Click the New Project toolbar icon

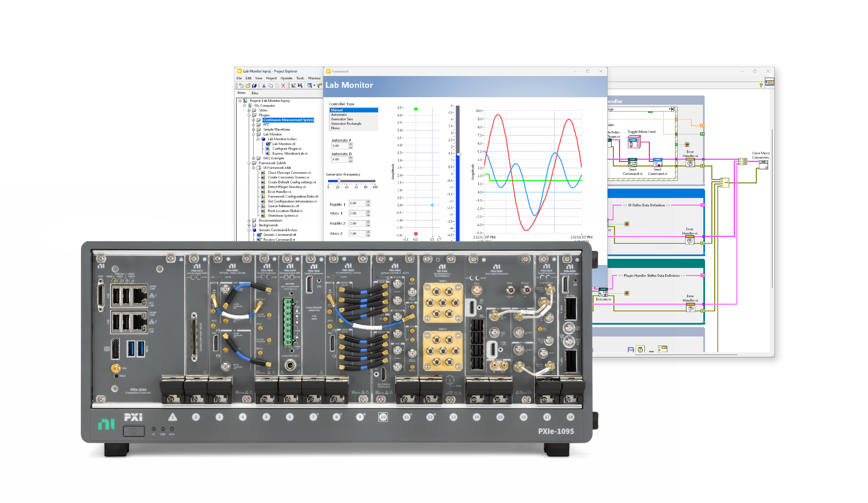[241, 85]
